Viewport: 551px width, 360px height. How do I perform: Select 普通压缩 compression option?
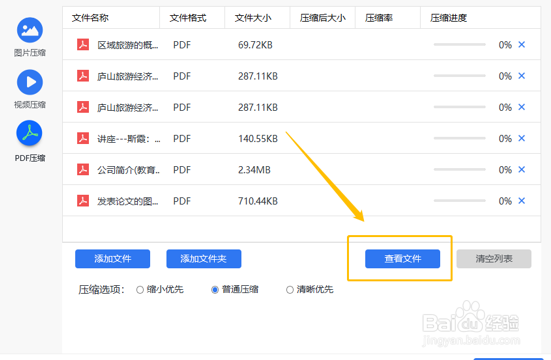pyautogui.click(x=215, y=290)
